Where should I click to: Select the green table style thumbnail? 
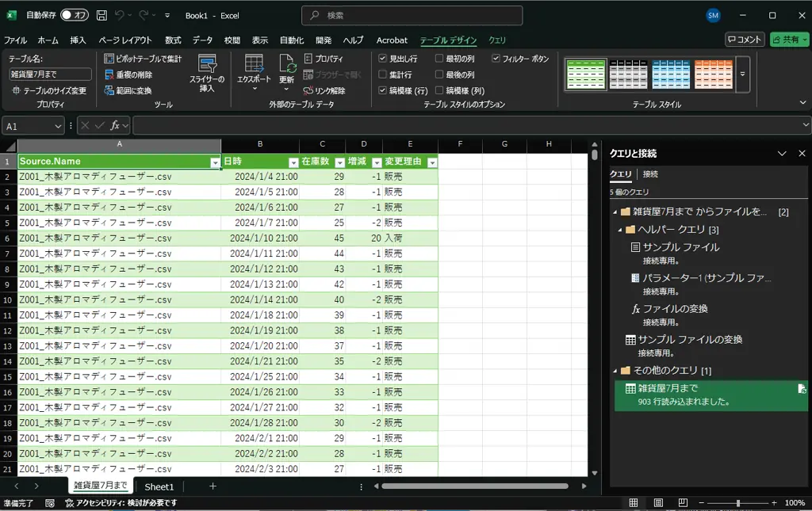(586, 74)
